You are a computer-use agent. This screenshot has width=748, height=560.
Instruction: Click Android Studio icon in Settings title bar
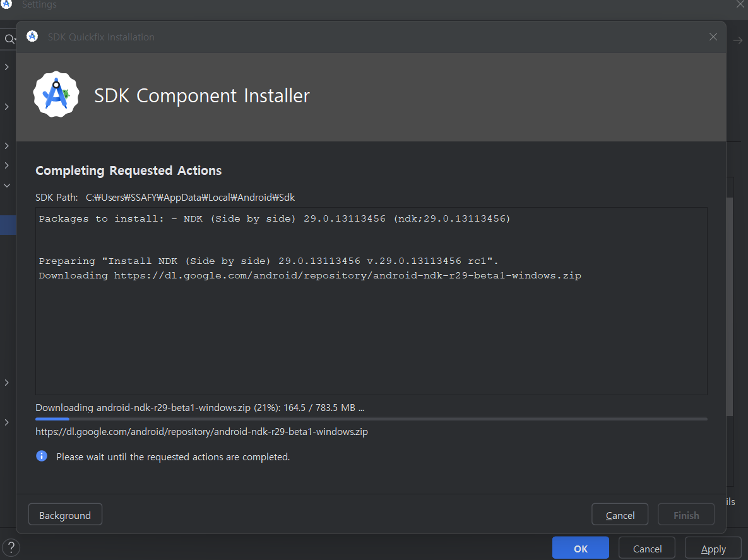click(x=7, y=5)
